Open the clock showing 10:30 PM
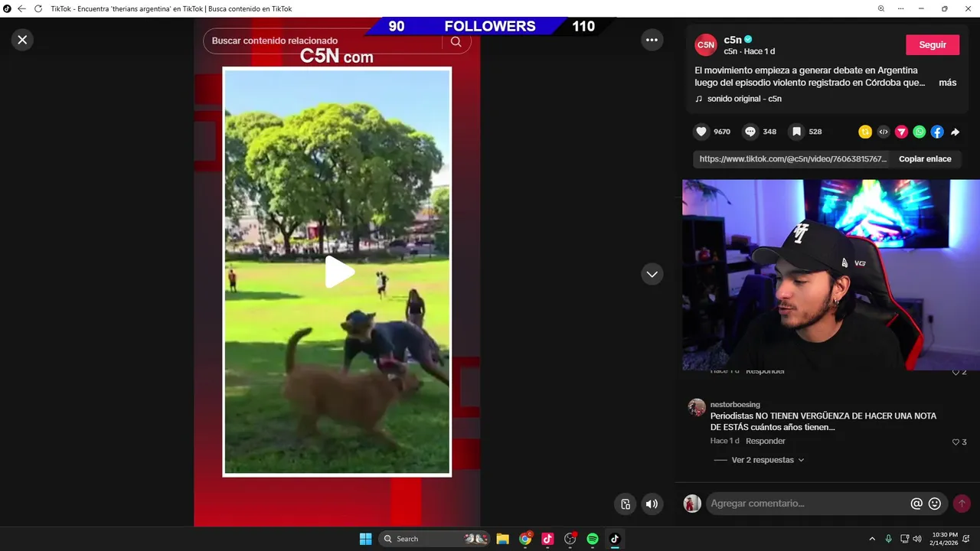980x551 pixels. click(x=944, y=539)
